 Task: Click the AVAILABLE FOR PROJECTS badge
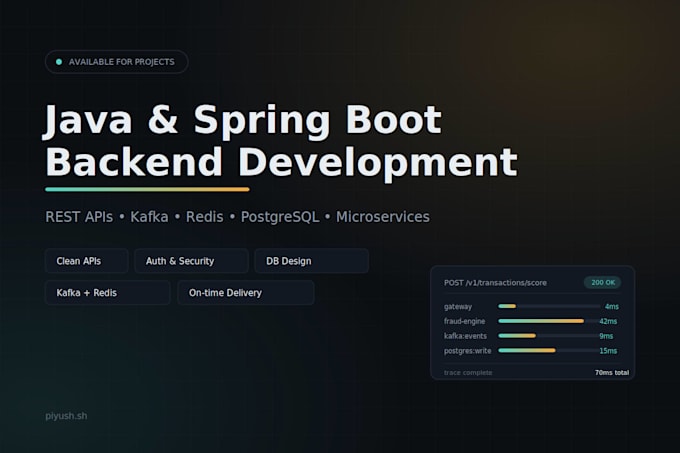click(x=117, y=62)
